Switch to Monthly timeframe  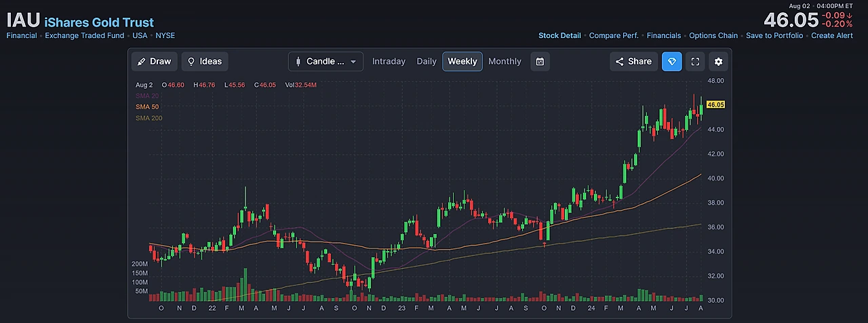coord(505,61)
